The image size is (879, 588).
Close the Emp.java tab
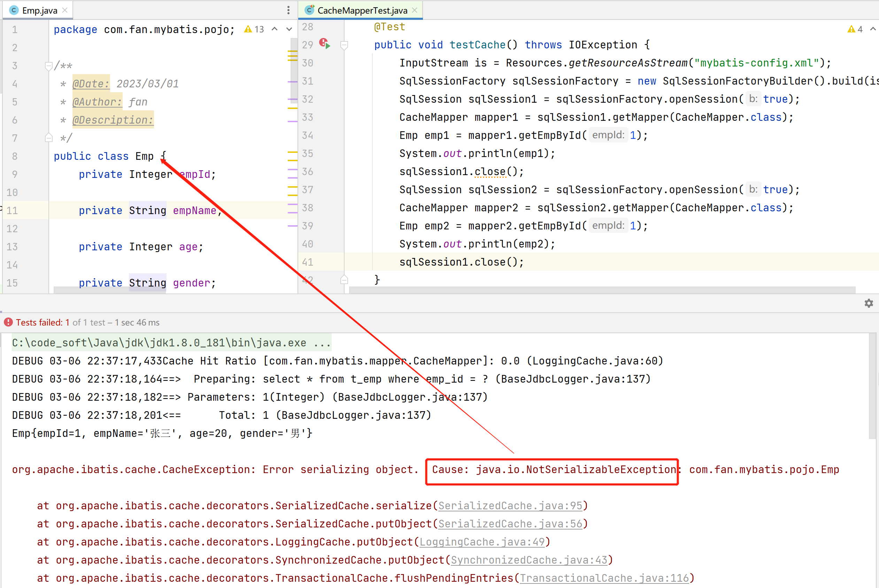tap(65, 10)
